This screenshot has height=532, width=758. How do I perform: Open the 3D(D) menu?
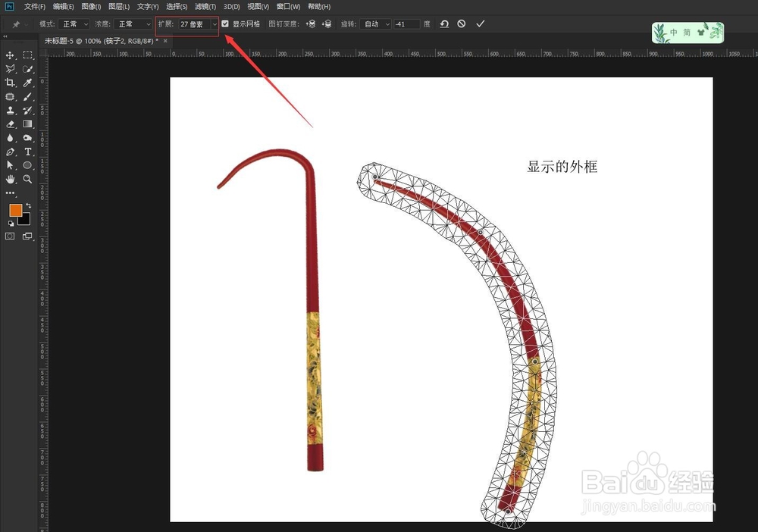point(231,7)
